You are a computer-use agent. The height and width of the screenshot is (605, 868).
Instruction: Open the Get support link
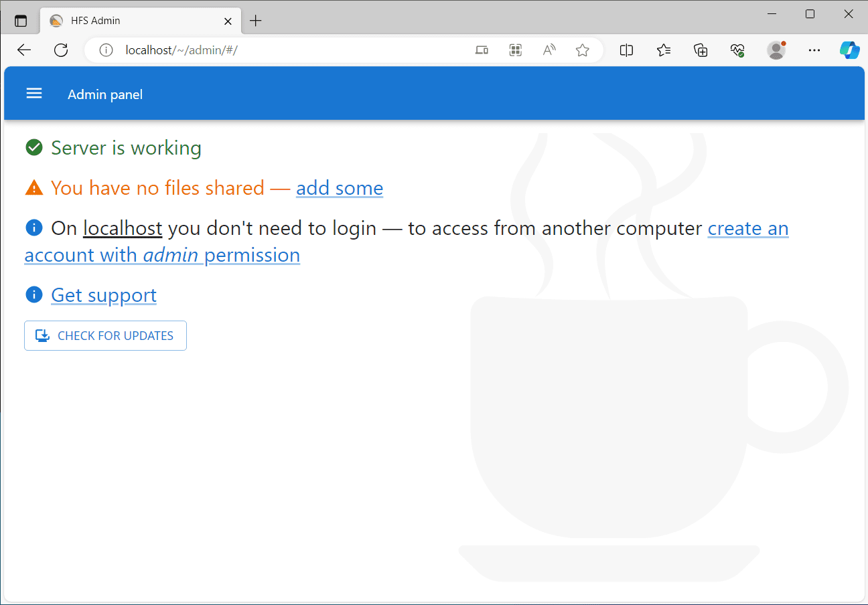[x=104, y=295]
